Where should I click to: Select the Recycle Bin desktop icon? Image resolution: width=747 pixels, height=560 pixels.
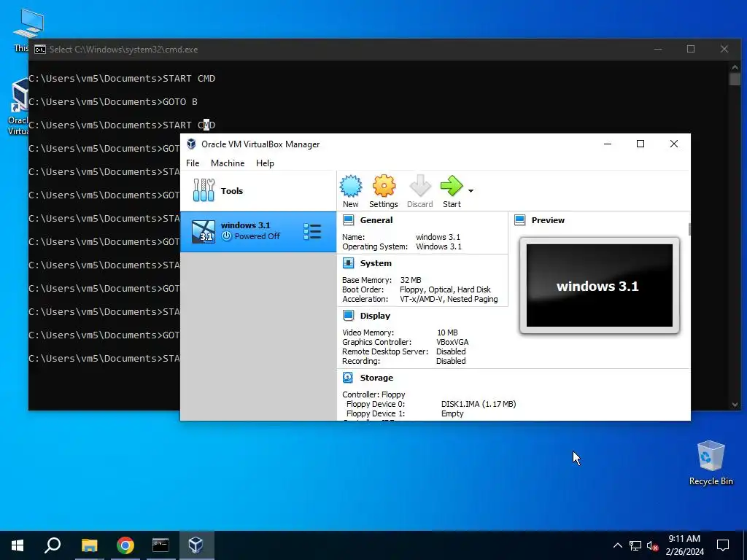coord(711,462)
